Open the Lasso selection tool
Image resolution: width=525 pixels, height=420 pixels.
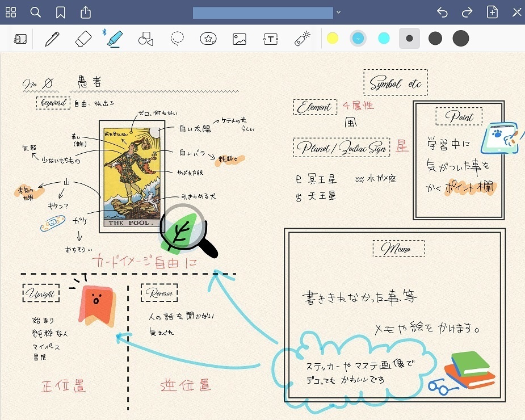[x=177, y=39]
